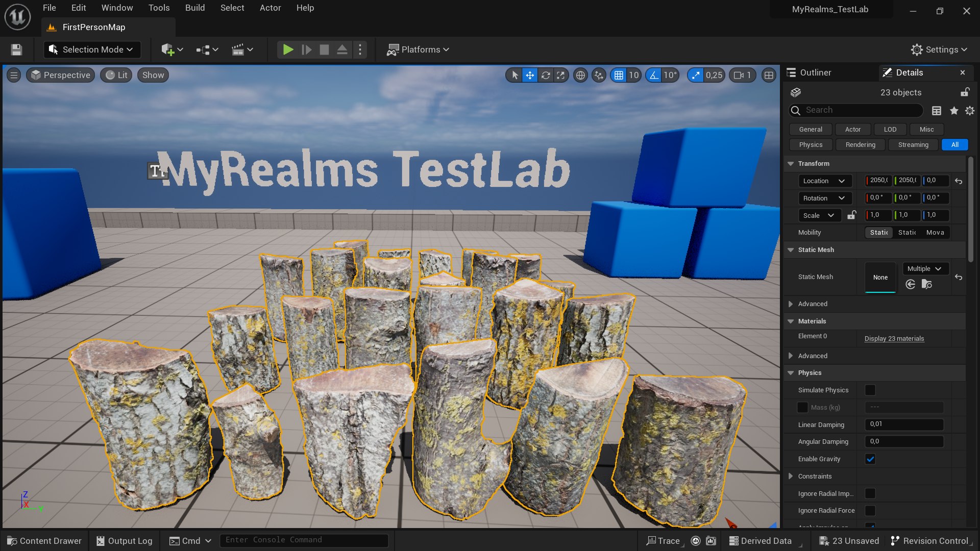
Task: Activate the Select objects tool
Action: [x=514, y=76]
